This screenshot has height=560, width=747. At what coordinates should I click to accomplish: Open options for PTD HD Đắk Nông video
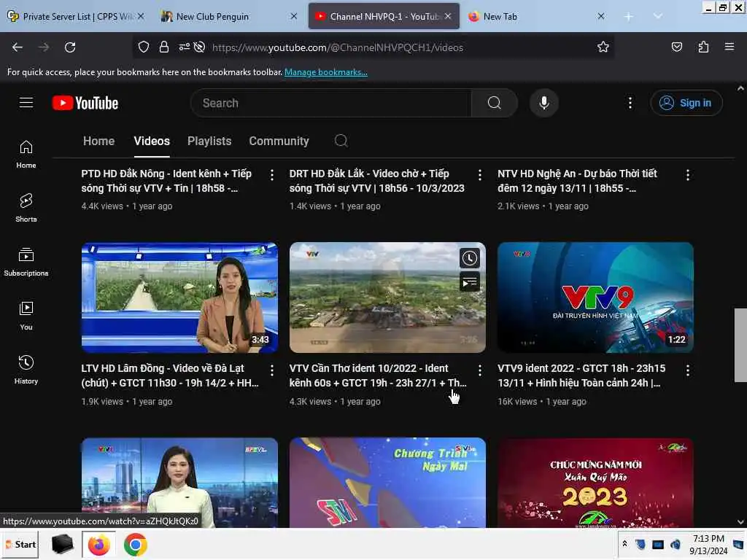[x=271, y=175]
